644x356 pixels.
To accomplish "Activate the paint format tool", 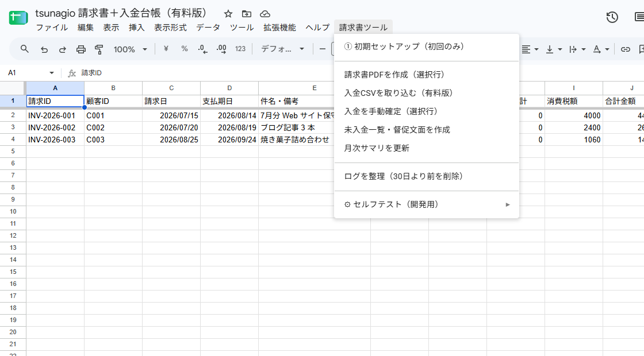I will (x=99, y=49).
